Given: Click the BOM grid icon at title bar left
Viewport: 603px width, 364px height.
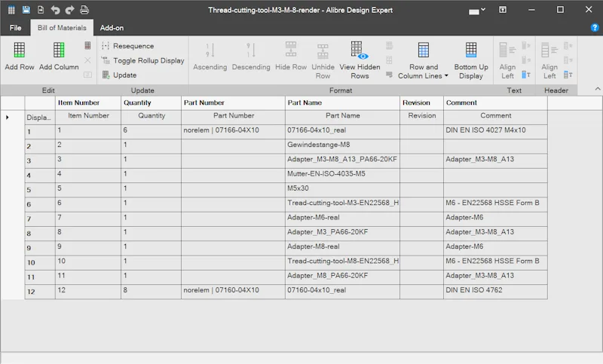Looking at the screenshot, I should coord(11,10).
